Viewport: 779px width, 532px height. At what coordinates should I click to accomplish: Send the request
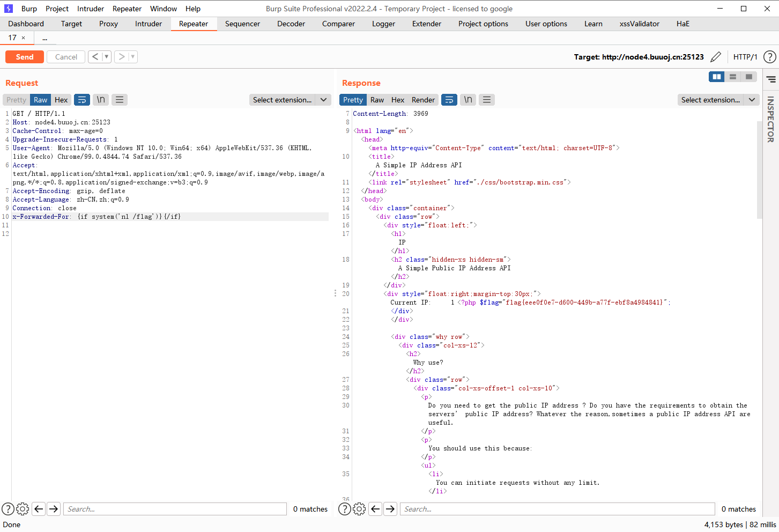[x=25, y=57]
